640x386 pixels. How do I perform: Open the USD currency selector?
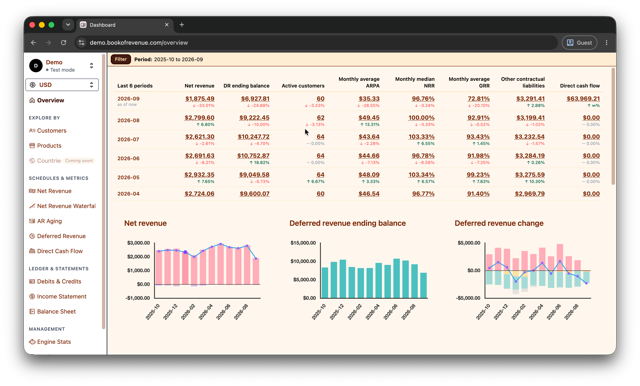click(62, 85)
